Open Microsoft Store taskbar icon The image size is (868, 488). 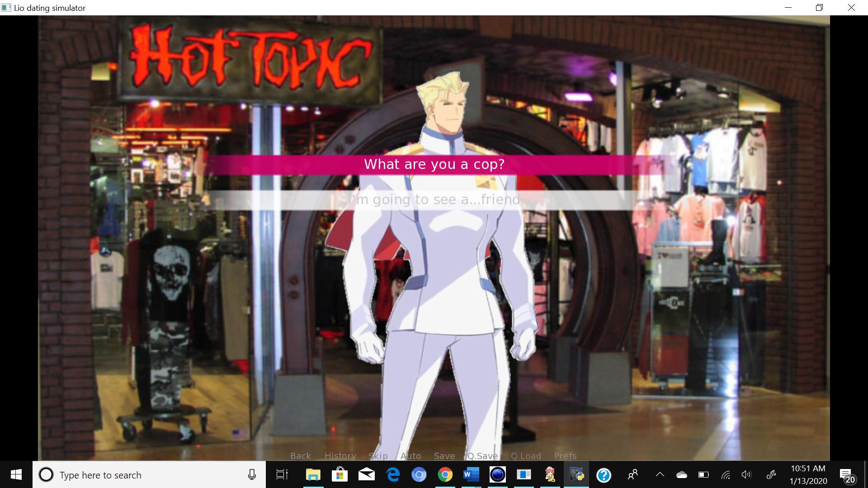tap(340, 475)
